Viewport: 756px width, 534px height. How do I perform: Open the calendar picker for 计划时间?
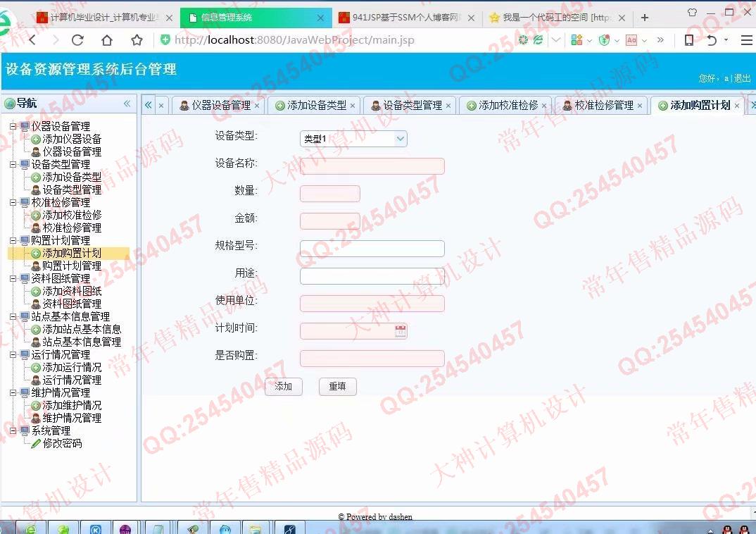pyautogui.click(x=401, y=331)
